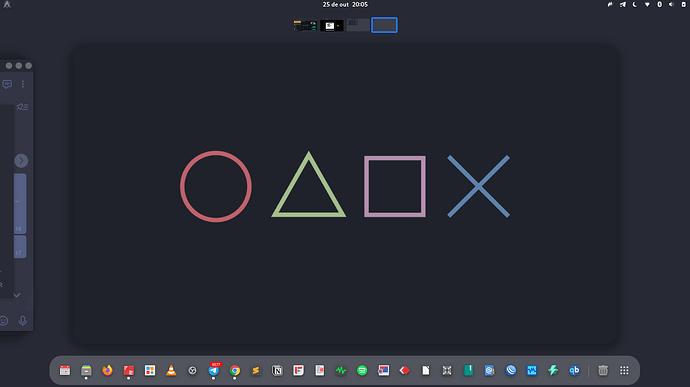Open the blue at-sign mail app in dock

click(x=489, y=370)
